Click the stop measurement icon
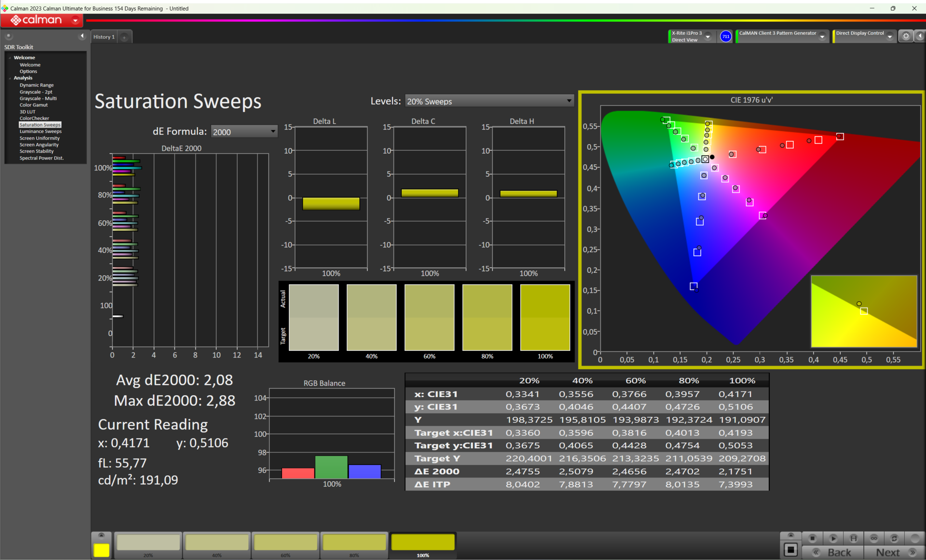Image resolution: width=926 pixels, height=560 pixels. pos(812,538)
